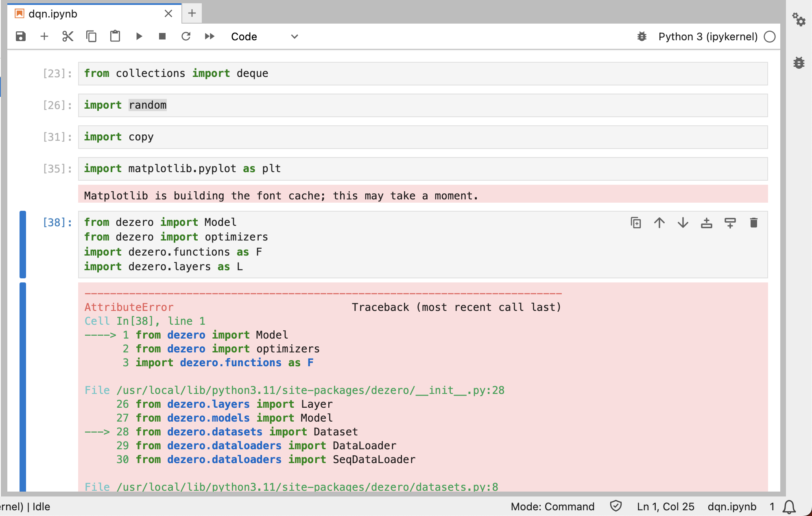Image resolution: width=812 pixels, height=516 pixels.
Task: Click the [35]: cell prompt
Action: click(57, 169)
